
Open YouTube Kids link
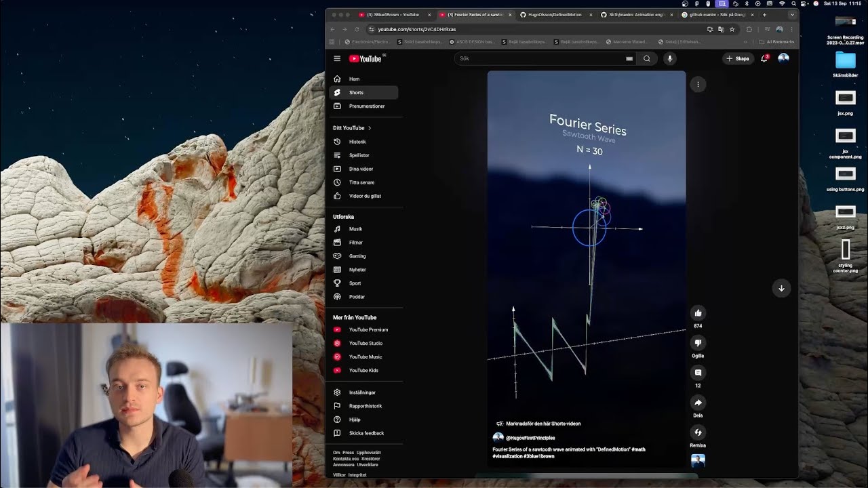click(364, 371)
